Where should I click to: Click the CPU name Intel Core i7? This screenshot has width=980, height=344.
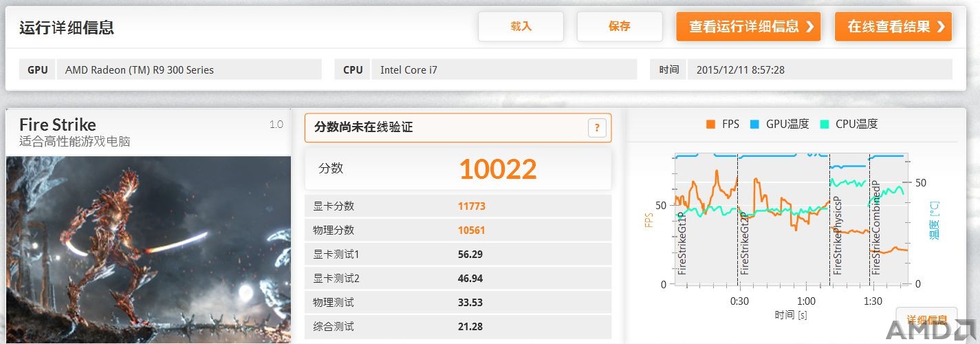tap(409, 69)
